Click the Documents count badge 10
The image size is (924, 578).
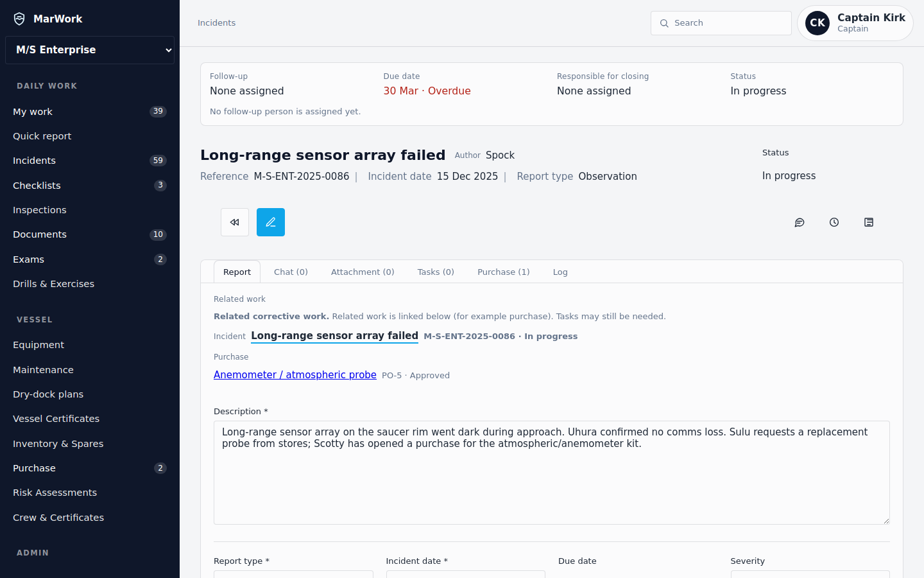click(x=158, y=234)
